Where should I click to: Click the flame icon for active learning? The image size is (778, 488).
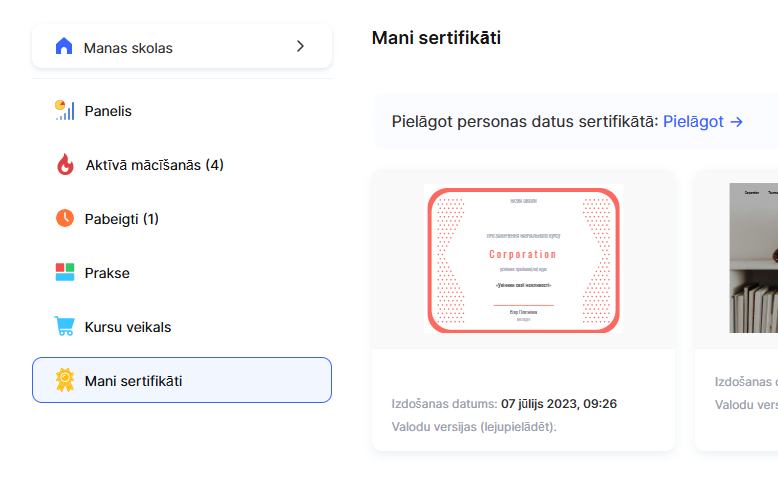point(65,165)
